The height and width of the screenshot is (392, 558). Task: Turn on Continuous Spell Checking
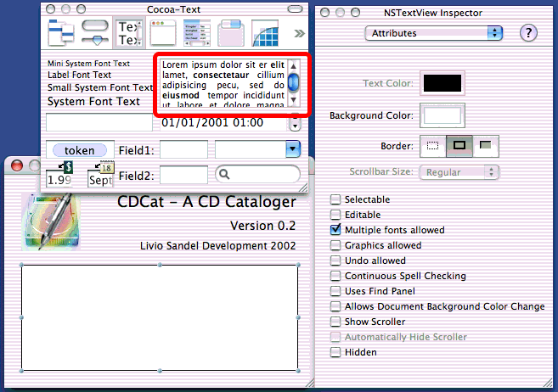pos(336,276)
